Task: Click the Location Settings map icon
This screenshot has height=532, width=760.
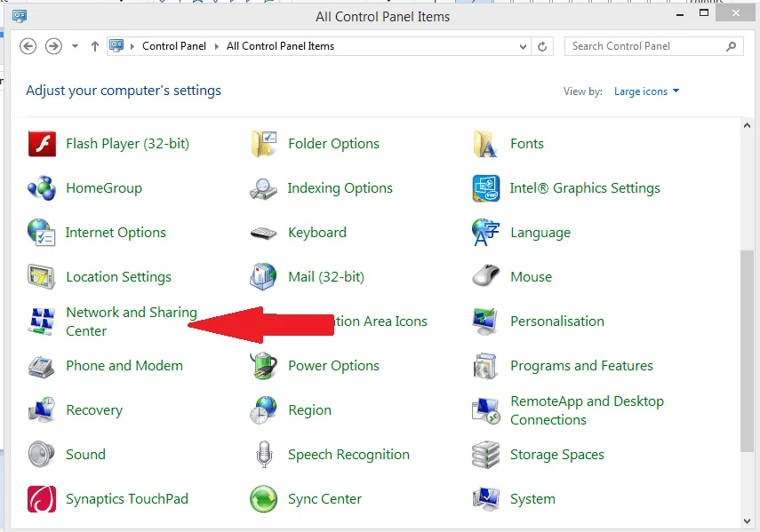Action: (x=42, y=277)
